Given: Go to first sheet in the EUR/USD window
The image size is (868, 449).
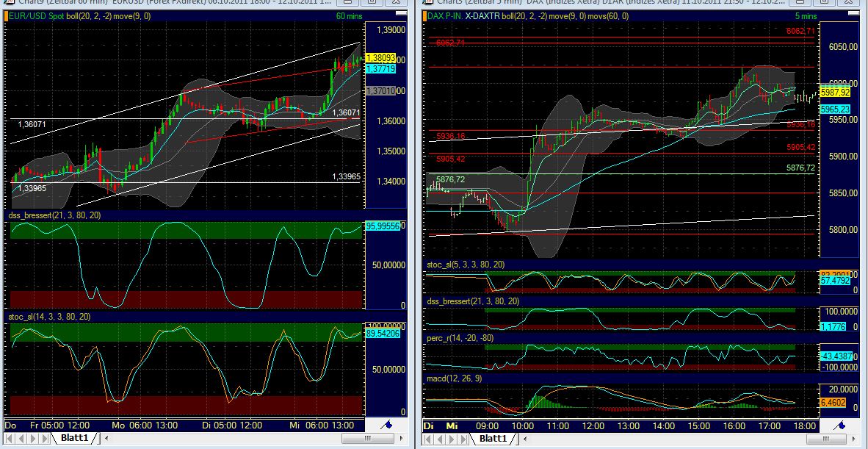Looking at the screenshot, I should 8,439.
